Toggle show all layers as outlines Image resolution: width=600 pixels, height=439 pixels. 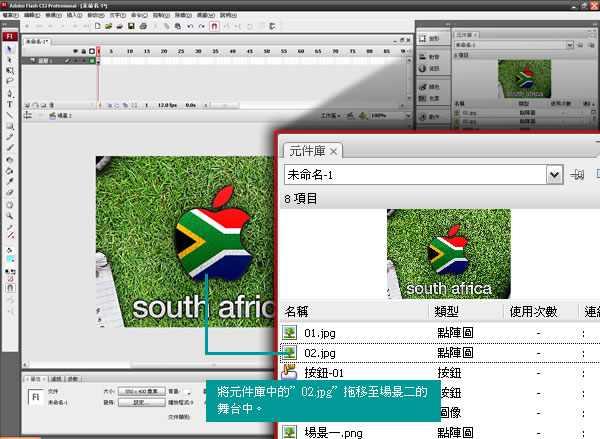coord(92,51)
